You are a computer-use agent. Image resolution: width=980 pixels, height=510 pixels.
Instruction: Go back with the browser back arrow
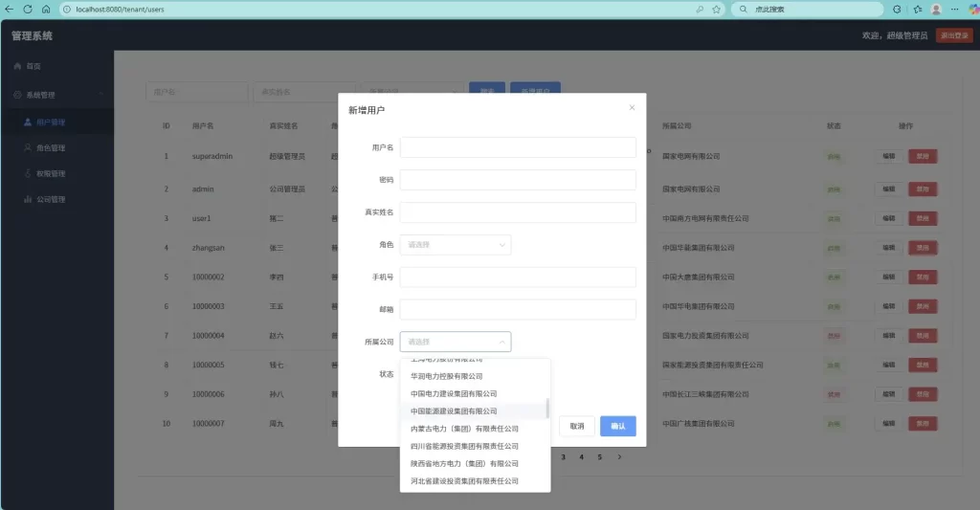click(9, 10)
